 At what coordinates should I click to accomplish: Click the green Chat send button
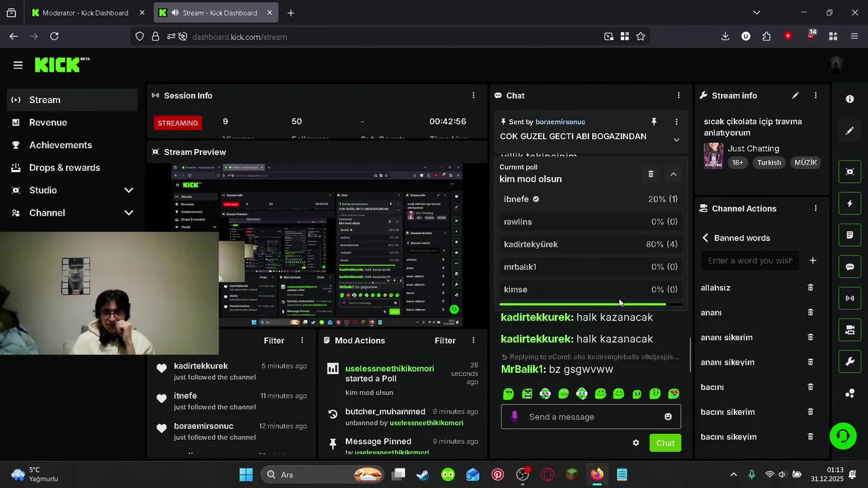coord(665,443)
